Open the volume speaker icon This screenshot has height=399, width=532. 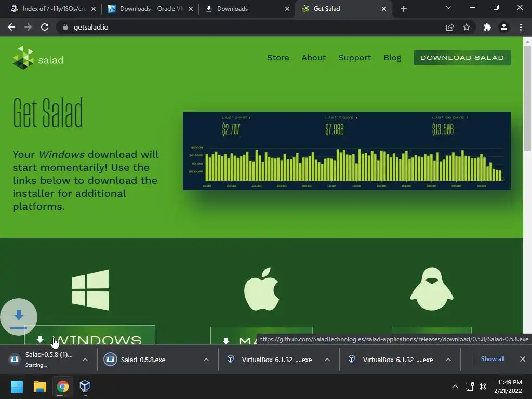point(482,387)
